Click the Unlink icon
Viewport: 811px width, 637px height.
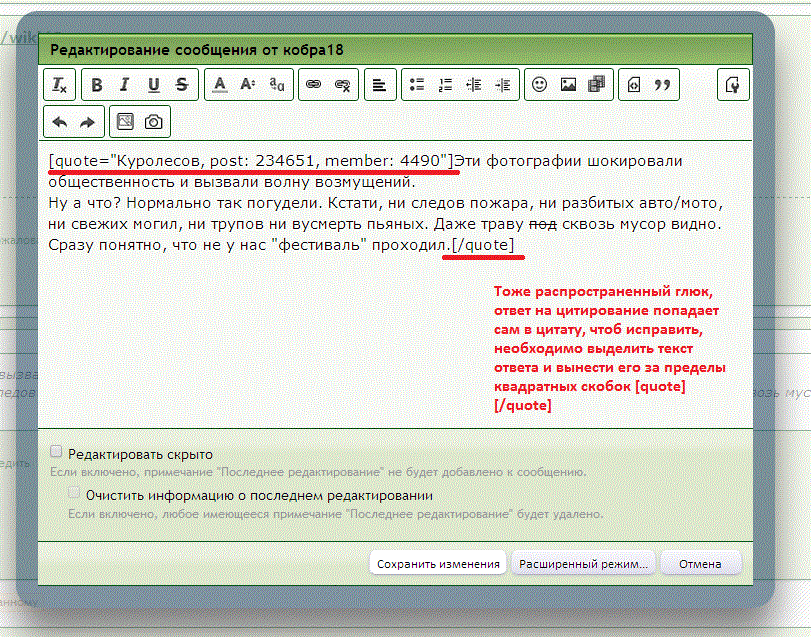coord(342,86)
